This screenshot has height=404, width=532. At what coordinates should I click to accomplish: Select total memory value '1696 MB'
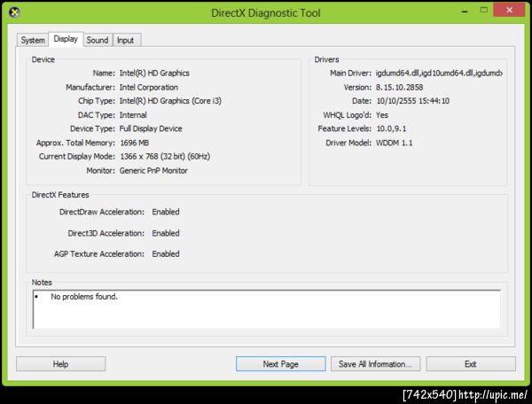[135, 143]
